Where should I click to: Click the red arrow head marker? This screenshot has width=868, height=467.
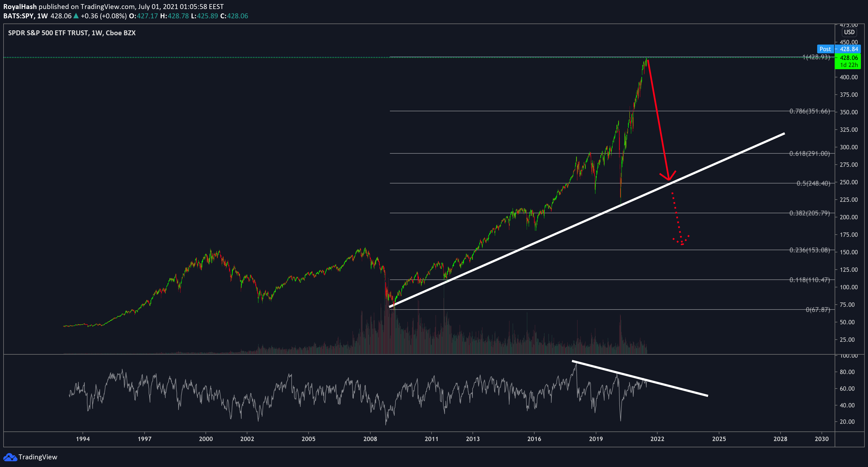tap(668, 176)
